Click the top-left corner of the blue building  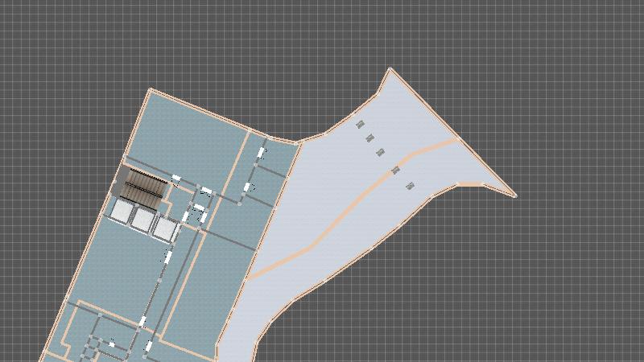pos(151,89)
